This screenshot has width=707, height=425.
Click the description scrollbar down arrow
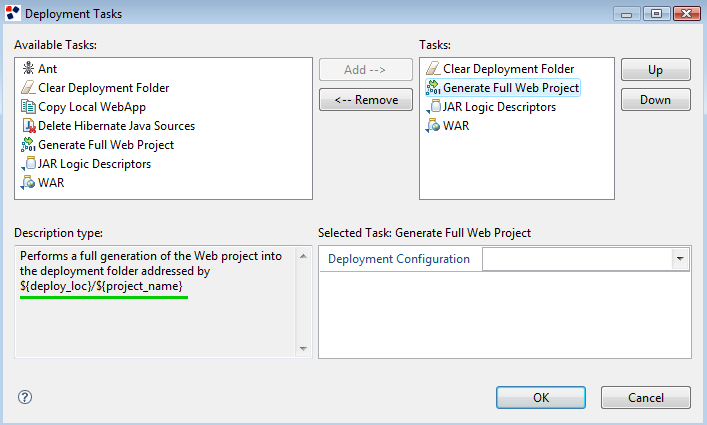[303, 348]
